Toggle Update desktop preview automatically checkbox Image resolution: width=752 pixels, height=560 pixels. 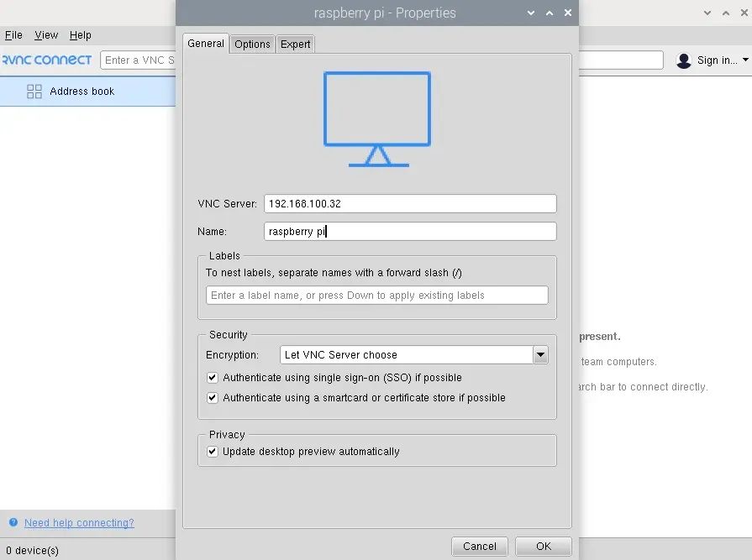[212, 451]
